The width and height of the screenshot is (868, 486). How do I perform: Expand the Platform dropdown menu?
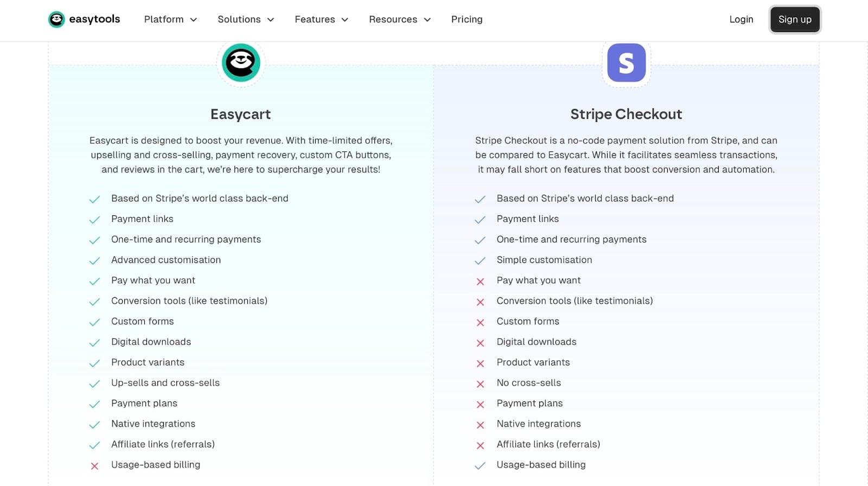(x=170, y=20)
